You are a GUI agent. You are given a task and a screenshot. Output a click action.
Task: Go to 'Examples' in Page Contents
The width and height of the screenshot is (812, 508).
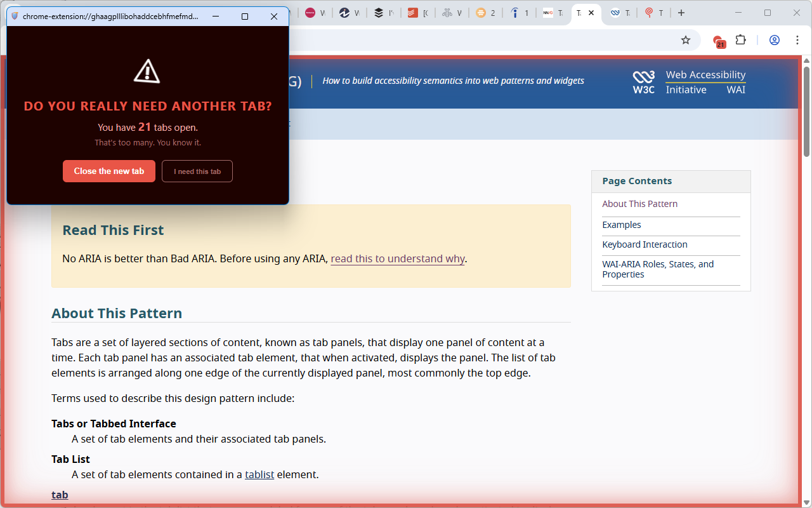click(622, 225)
